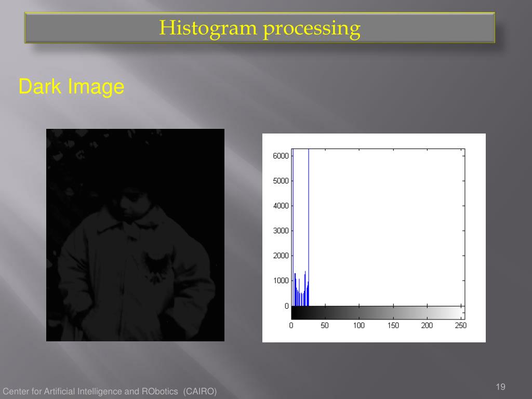Click the '3000' y-axis label
Image resolution: width=532 pixels, height=399 pixels.
[281, 231]
